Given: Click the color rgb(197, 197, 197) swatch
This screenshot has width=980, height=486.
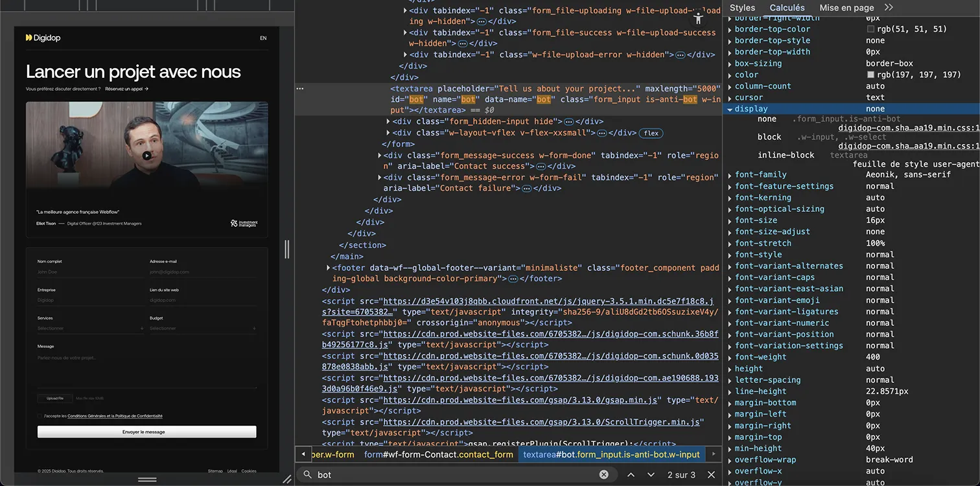Looking at the screenshot, I should coord(871,75).
